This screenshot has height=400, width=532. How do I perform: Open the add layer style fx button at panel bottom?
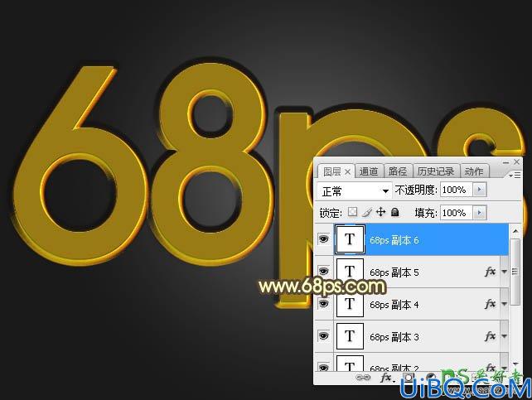click(386, 378)
